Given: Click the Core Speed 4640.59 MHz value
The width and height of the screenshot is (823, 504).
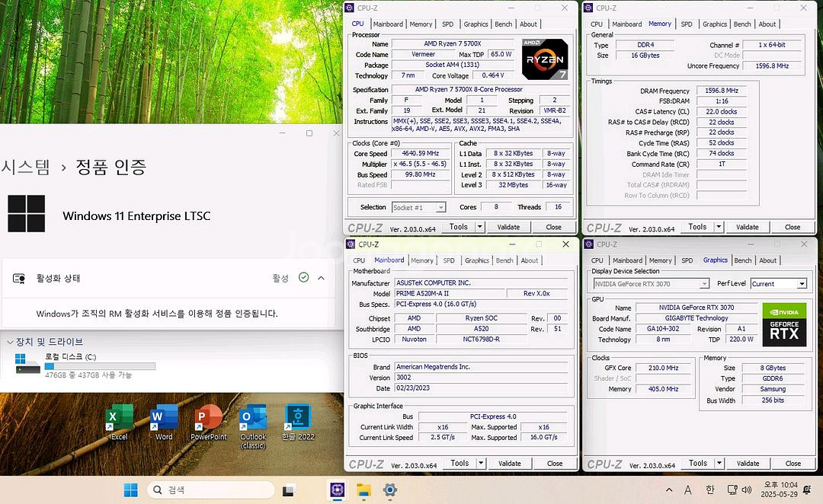Looking at the screenshot, I should click(421, 154).
